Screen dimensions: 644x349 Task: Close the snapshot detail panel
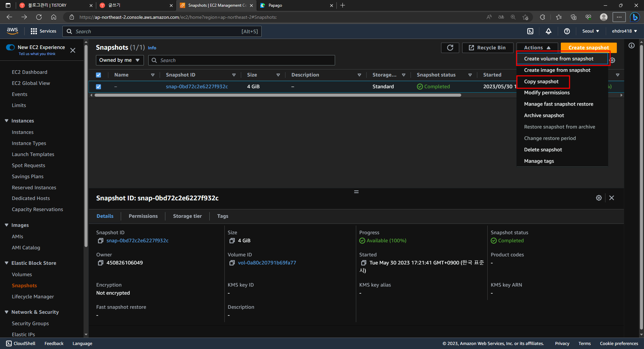click(612, 198)
